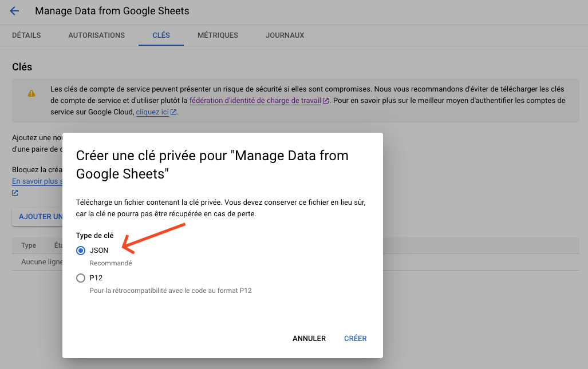Viewport: 588px width, 369px height.
Task: Click external-link icon next to cliquez ici
Action: click(173, 113)
